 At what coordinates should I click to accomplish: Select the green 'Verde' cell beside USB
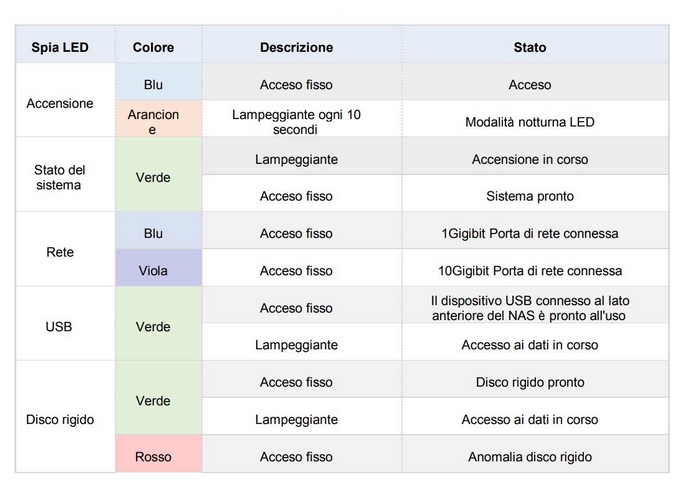click(x=153, y=326)
